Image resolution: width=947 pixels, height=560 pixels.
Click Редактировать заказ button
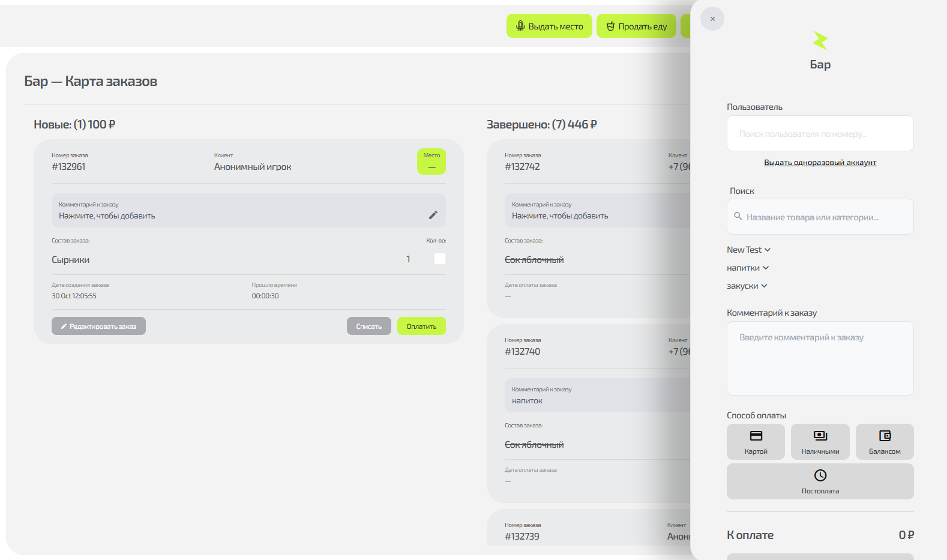tap(98, 326)
